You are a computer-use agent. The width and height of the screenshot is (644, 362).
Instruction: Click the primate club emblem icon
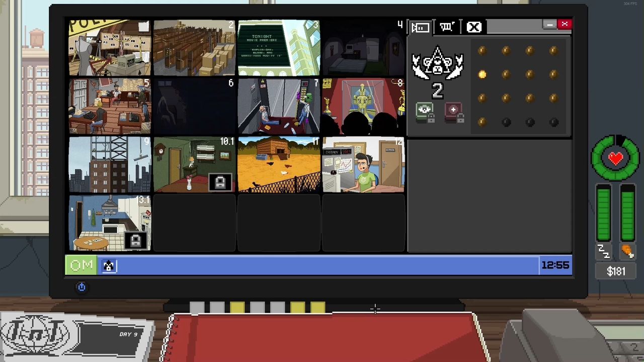point(437,64)
